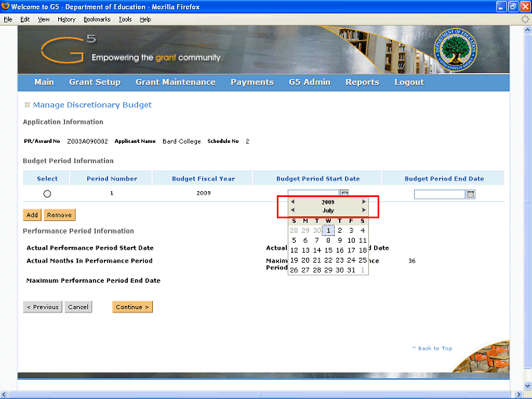532x399 pixels.
Task: Open Grant Setup navigation tab
Action: pos(95,82)
